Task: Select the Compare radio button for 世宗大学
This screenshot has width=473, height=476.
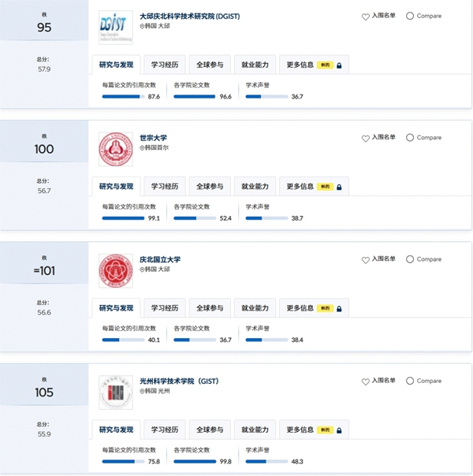Action: pyautogui.click(x=410, y=137)
